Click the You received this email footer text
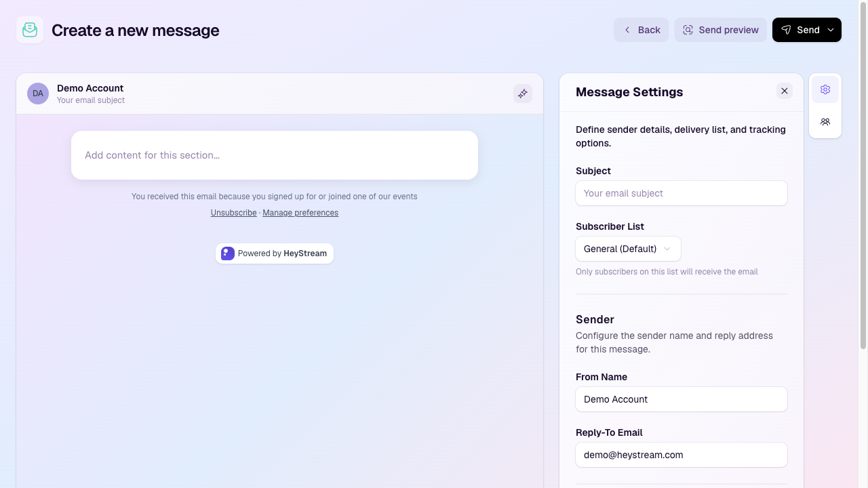The width and height of the screenshot is (868, 488). click(275, 197)
